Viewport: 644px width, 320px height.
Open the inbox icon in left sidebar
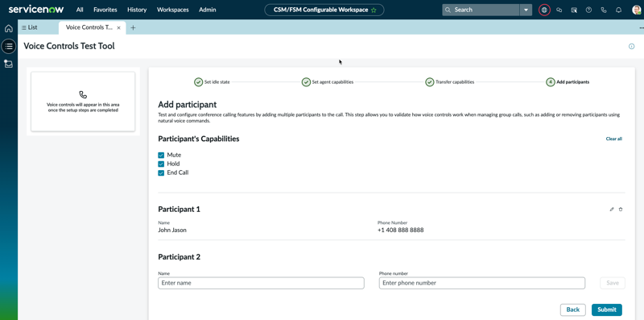(8, 64)
